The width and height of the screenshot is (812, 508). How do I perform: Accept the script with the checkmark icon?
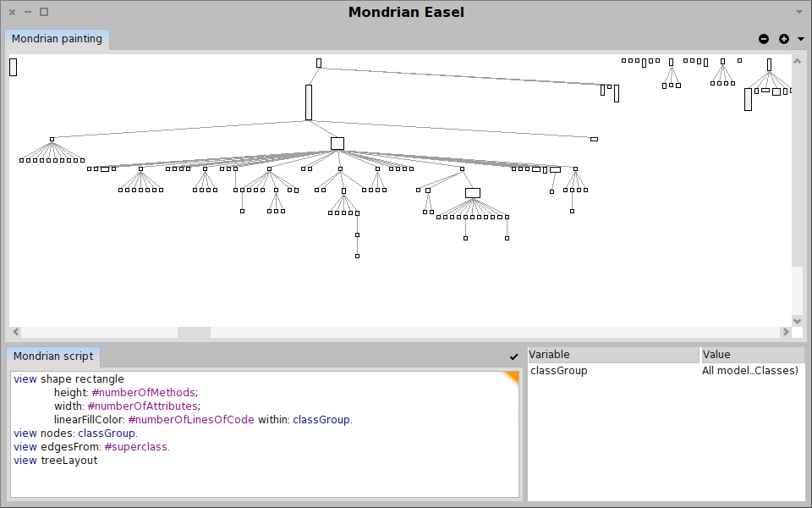(513, 356)
